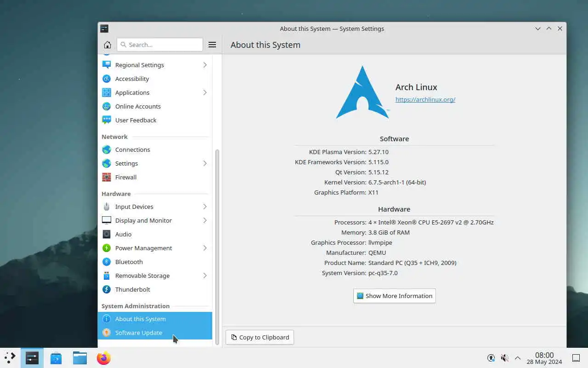Click the muted volume tray icon
This screenshot has height=368, width=588.
point(504,358)
